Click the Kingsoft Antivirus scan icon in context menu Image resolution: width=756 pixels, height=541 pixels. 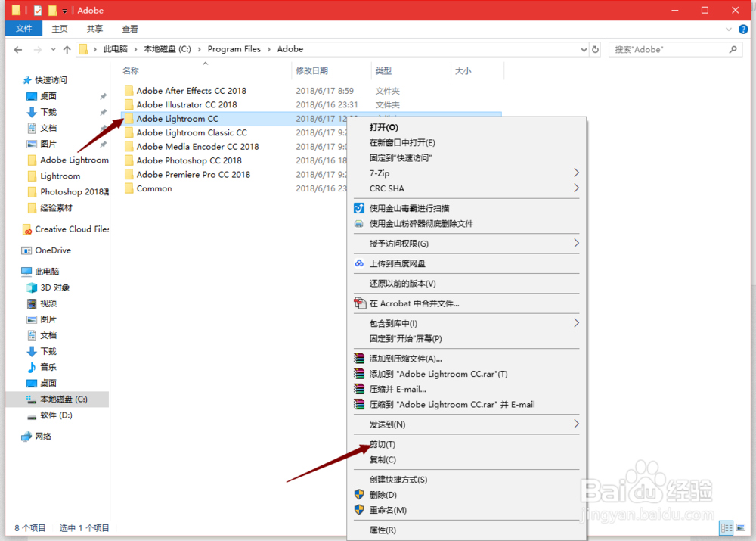[360, 207]
